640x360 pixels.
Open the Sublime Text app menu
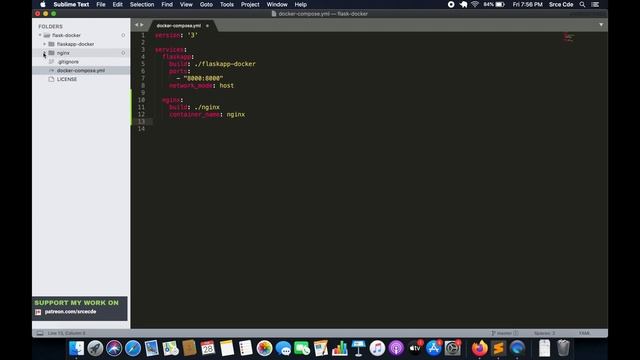click(x=71, y=4)
